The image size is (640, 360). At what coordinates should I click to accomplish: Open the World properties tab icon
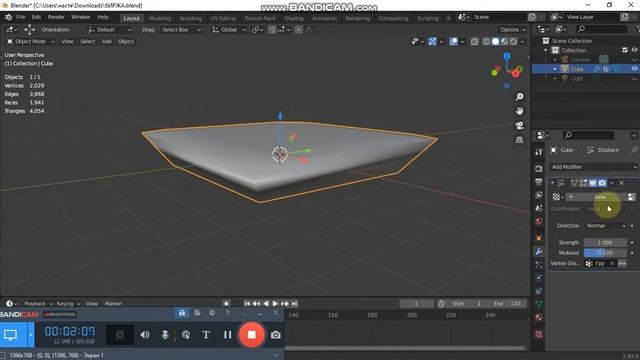(x=539, y=222)
